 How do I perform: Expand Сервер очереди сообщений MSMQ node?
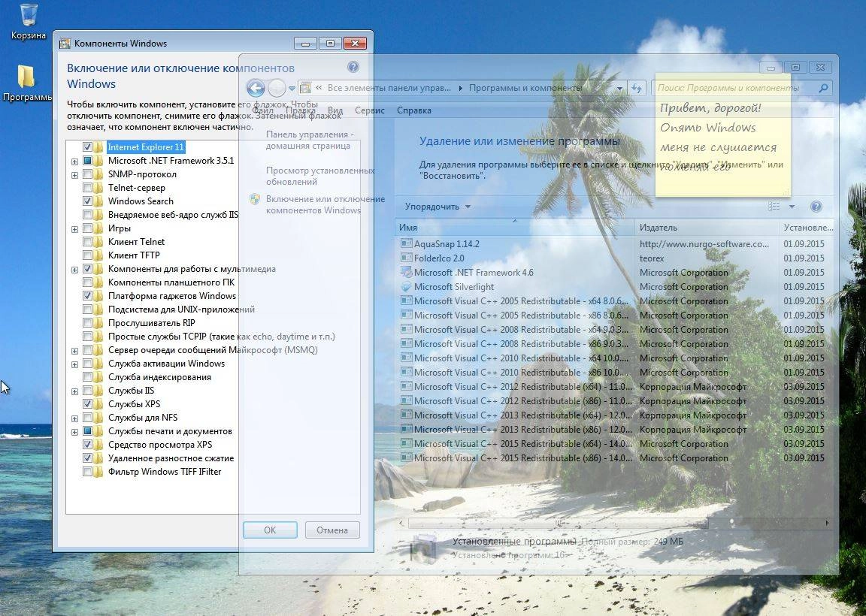pyautogui.click(x=74, y=351)
